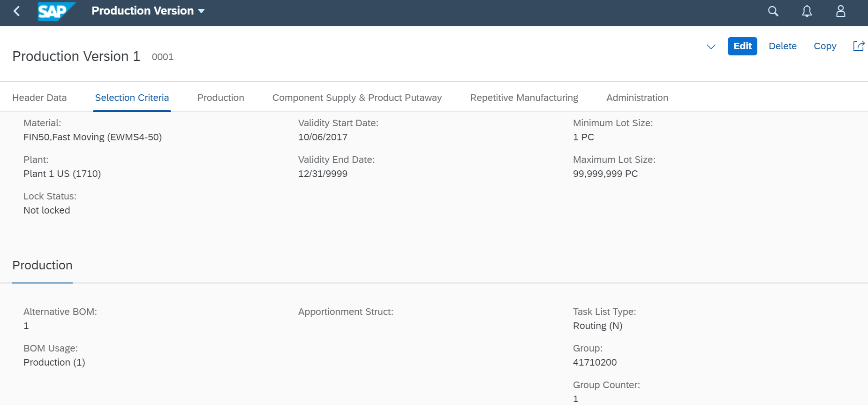Open the user profile icon
868x405 pixels.
pos(841,11)
